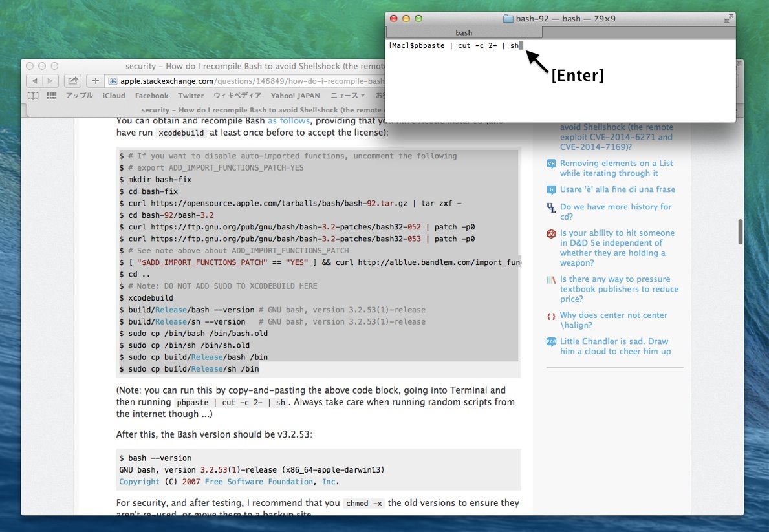The height and width of the screenshot is (532, 769).
Task: Select the bash tab in Terminal
Action: coord(464,32)
